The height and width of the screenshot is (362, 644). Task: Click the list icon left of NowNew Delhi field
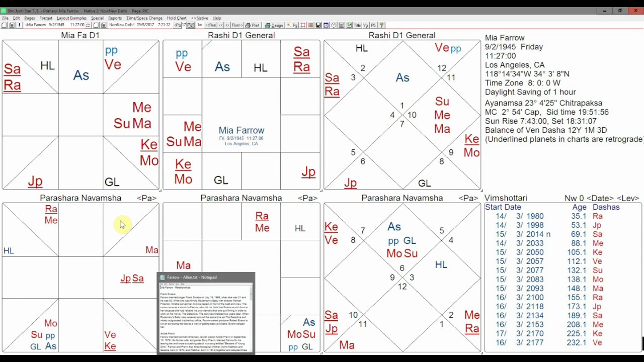104,25
